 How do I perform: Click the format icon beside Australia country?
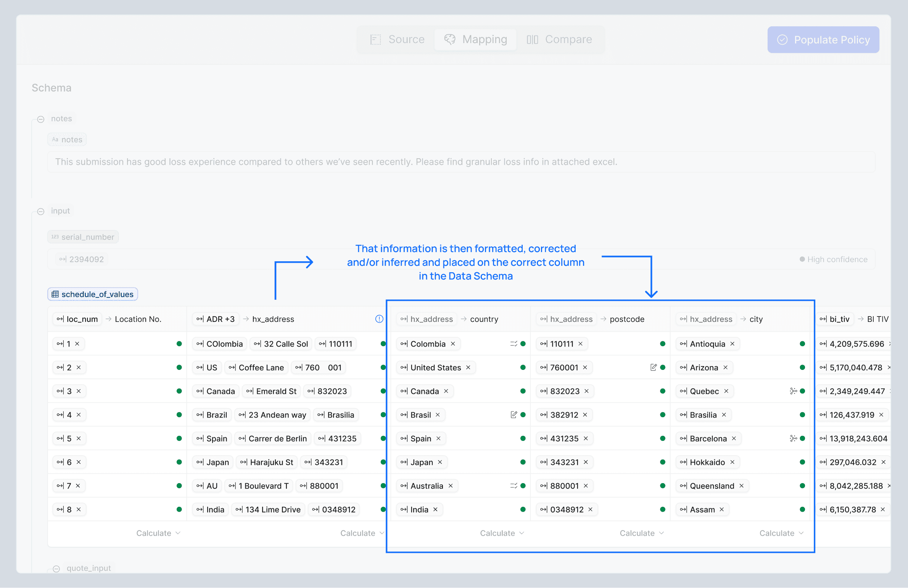pyautogui.click(x=514, y=485)
